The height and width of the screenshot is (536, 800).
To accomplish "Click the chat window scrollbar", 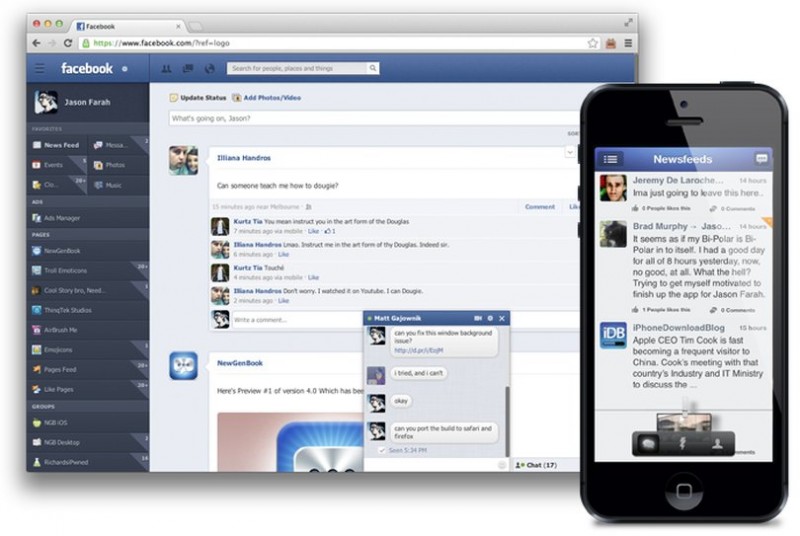I will [507, 422].
